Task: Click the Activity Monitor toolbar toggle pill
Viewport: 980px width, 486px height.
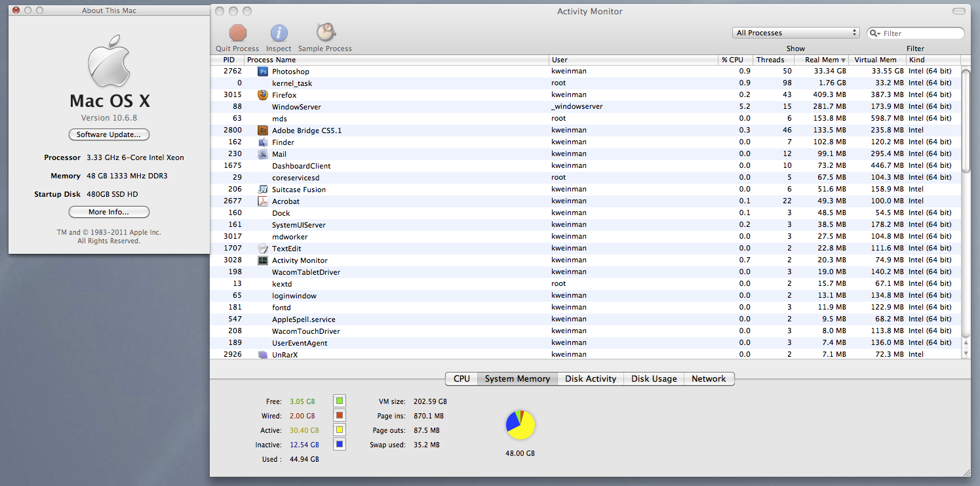Action: click(959, 11)
